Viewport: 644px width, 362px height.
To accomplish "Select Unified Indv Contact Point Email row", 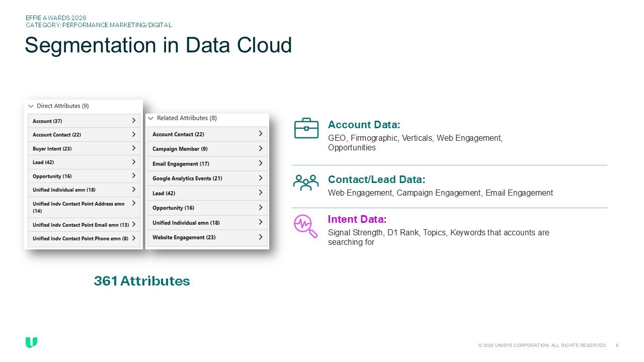I will 84,225.
